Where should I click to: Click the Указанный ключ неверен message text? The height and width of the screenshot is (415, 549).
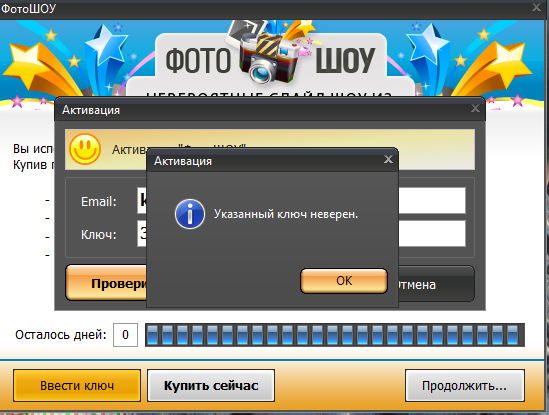point(286,214)
